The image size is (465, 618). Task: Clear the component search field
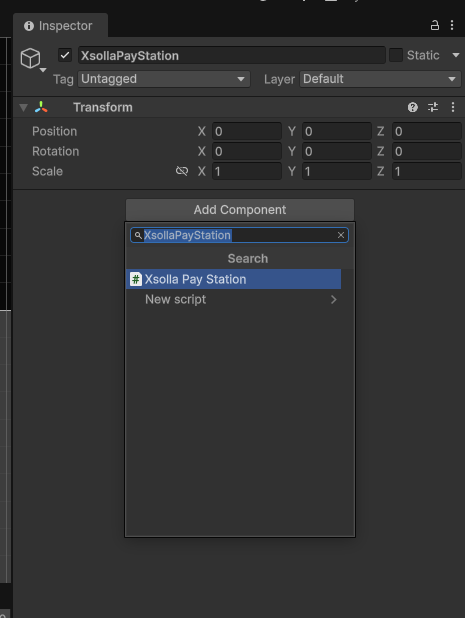(x=341, y=235)
